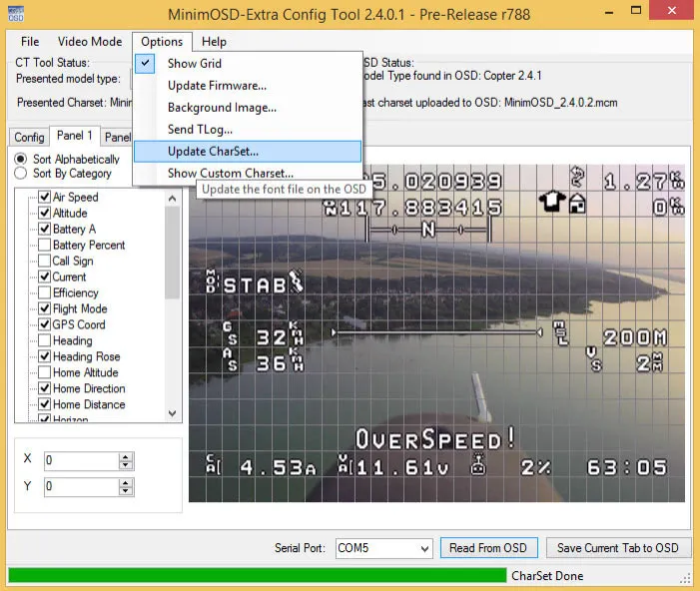Screen dimensions: 700x591
Task: Click the checkmark icon beside Show Grid
Action: [147, 63]
